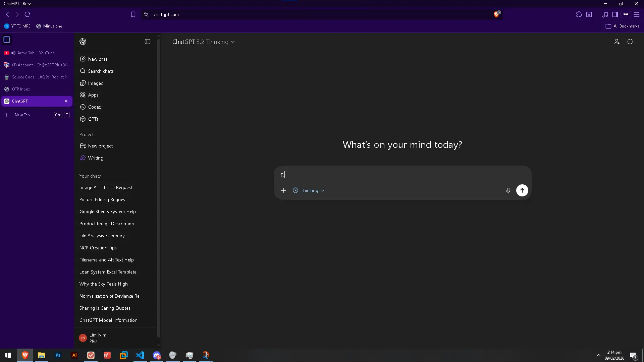Start a New chat

115,59
